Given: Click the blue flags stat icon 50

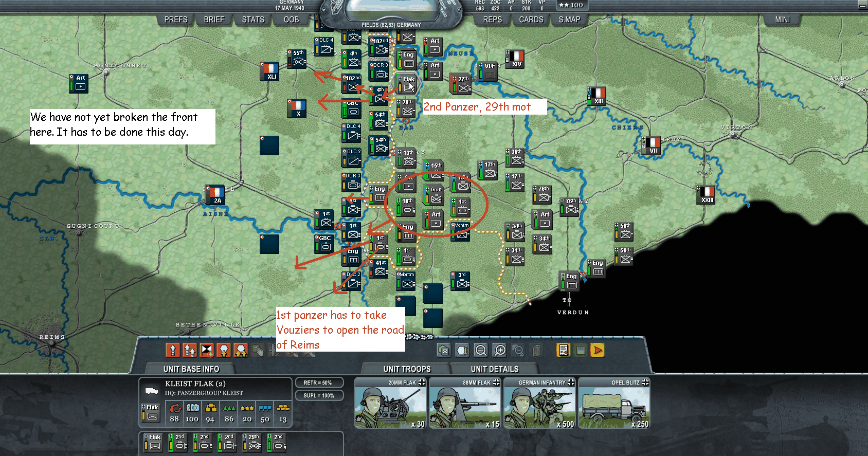Looking at the screenshot, I should [x=265, y=408].
